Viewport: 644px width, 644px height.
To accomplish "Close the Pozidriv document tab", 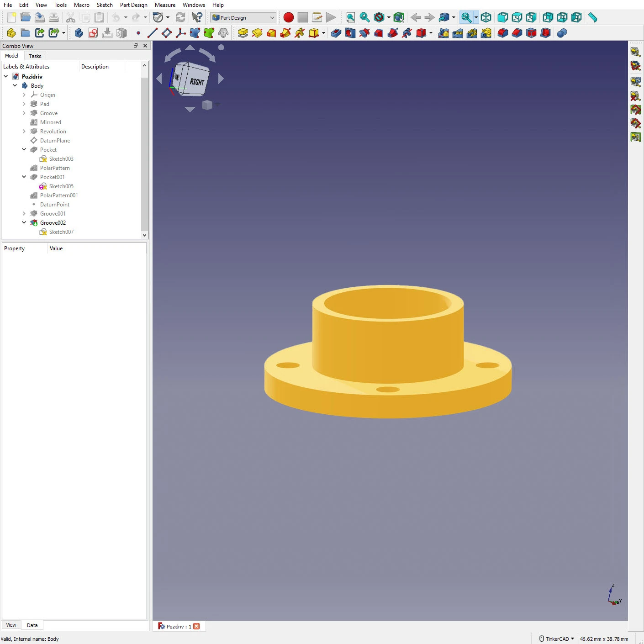I will point(196,626).
